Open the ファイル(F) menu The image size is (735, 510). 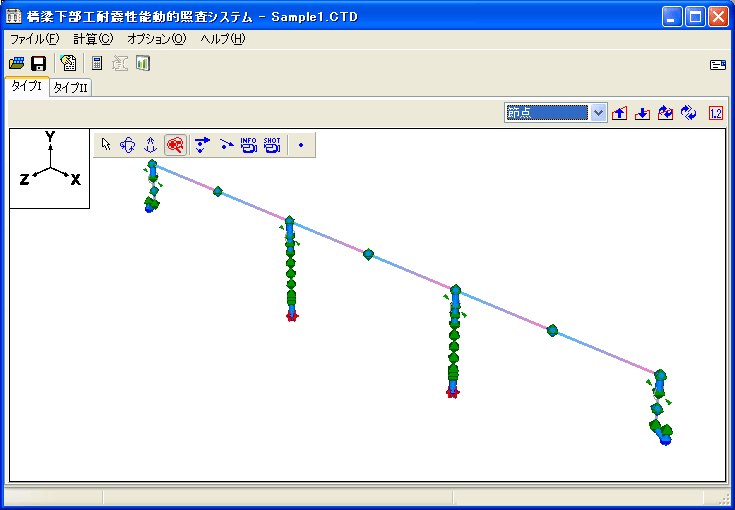point(34,39)
